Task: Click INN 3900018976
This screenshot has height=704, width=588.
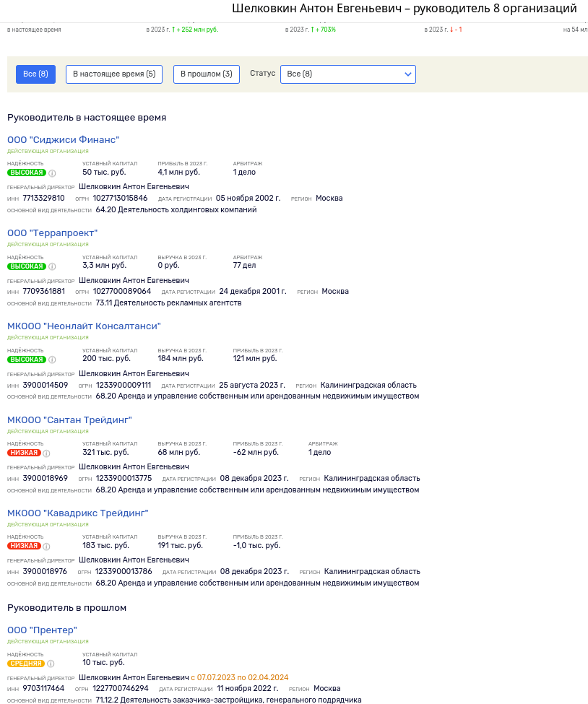Action: coord(45,572)
